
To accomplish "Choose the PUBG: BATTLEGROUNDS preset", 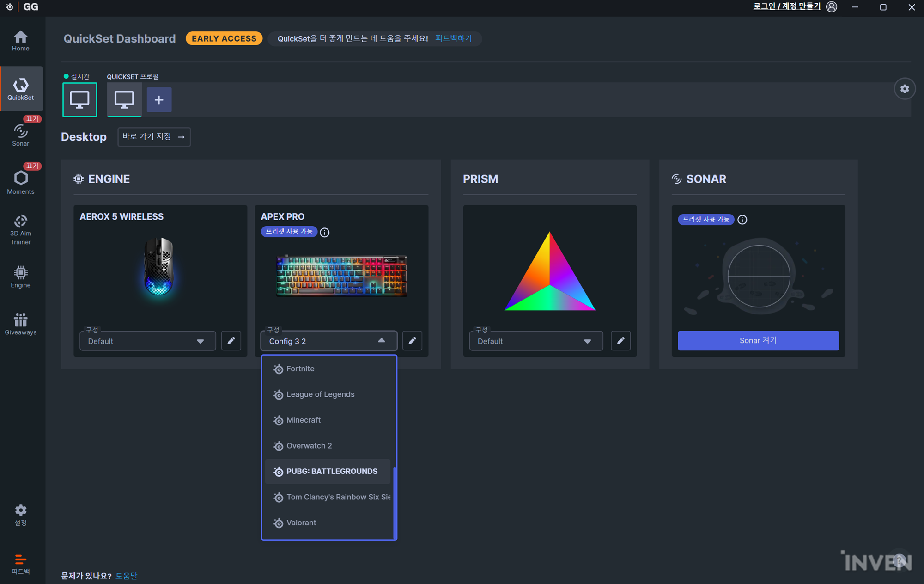I will pyautogui.click(x=328, y=472).
